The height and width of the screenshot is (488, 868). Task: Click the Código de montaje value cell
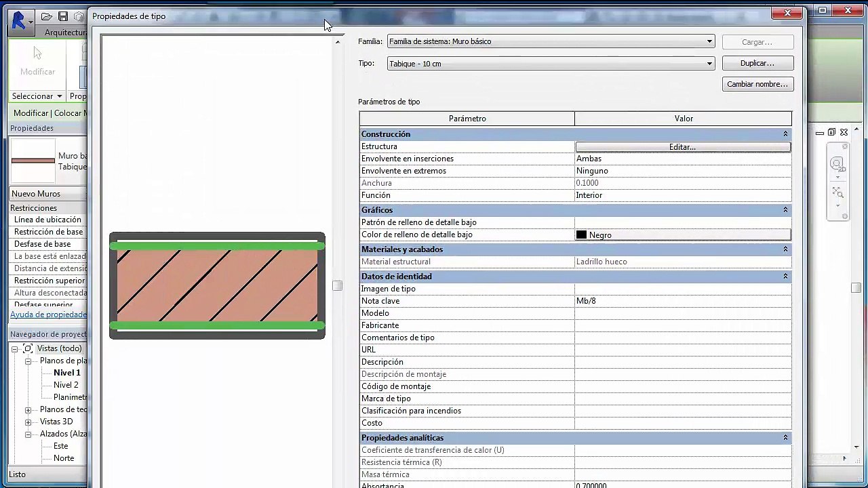(x=683, y=386)
